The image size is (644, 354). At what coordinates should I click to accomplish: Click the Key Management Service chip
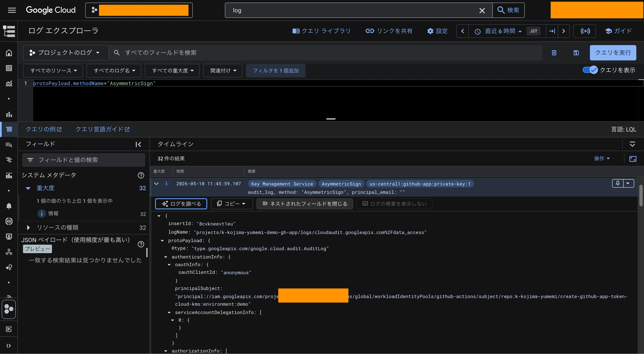pyautogui.click(x=282, y=184)
